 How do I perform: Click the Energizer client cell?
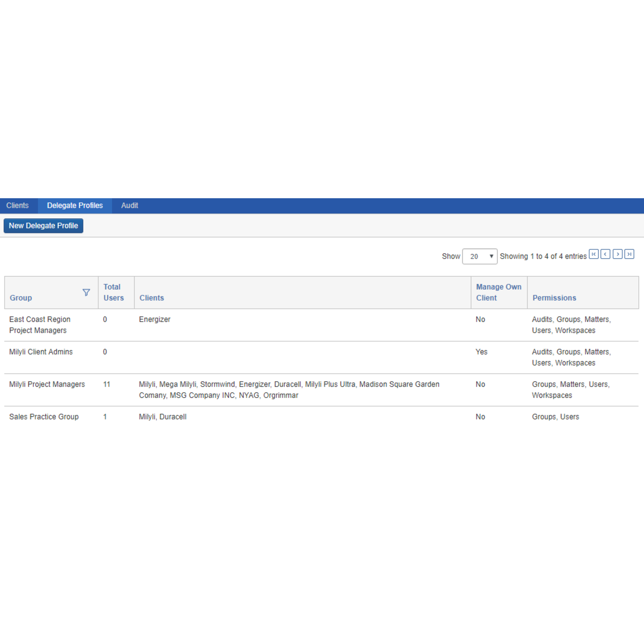154,319
